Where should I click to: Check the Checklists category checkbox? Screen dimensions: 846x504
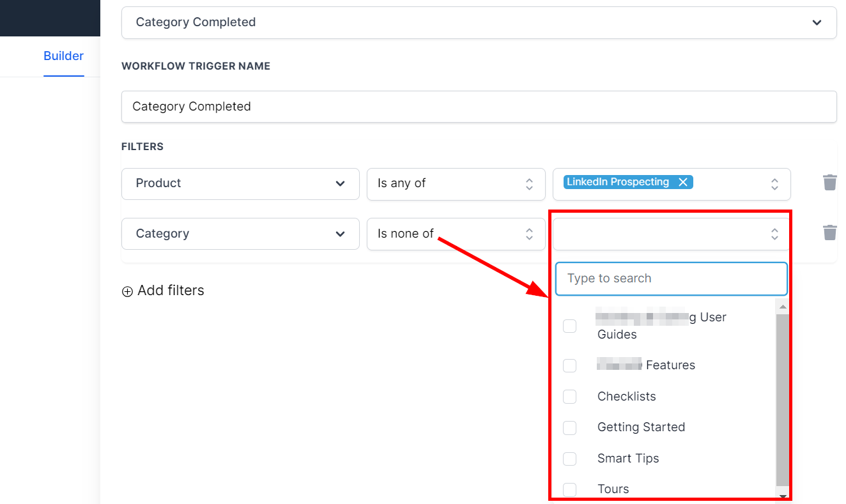click(x=569, y=397)
